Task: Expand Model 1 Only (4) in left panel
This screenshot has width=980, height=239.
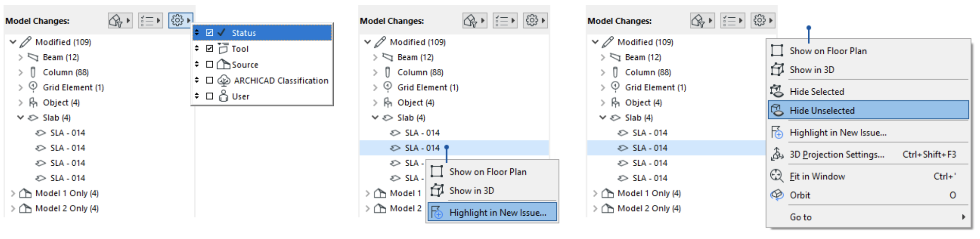Action: (x=13, y=193)
